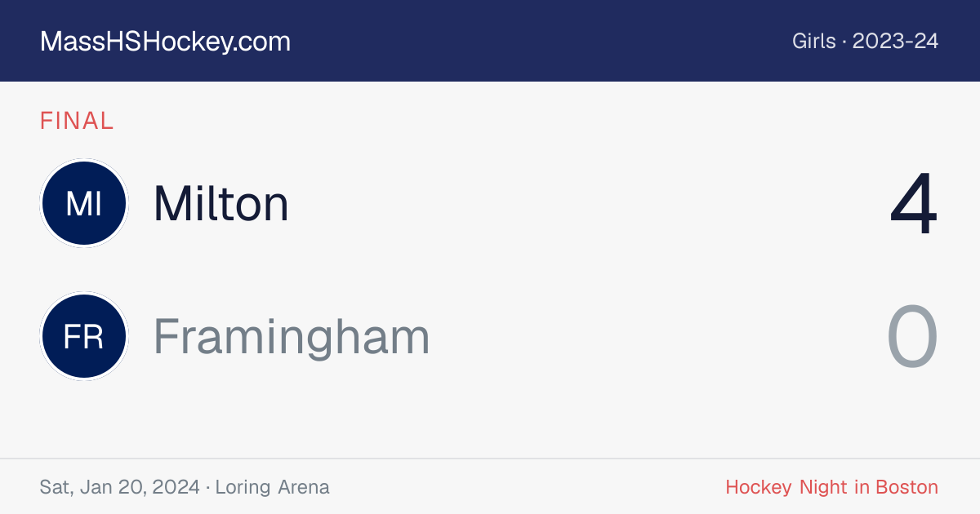
Task: Click the Loring Arena venue text
Action: [x=272, y=487]
